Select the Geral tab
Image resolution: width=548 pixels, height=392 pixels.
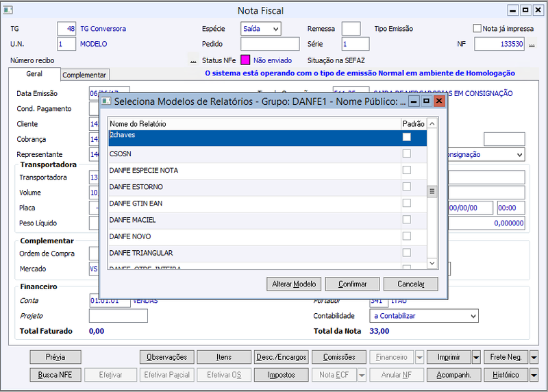coord(34,74)
